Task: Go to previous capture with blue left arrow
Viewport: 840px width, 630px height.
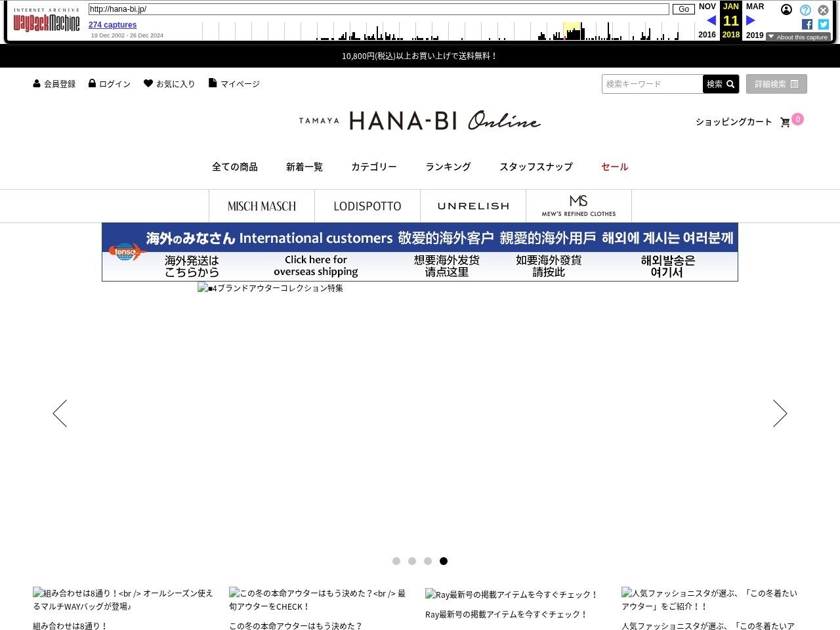Action: click(x=711, y=20)
